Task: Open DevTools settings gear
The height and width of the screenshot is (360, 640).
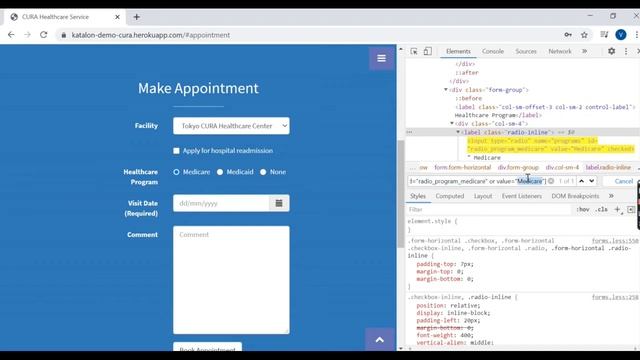Action: point(611,51)
